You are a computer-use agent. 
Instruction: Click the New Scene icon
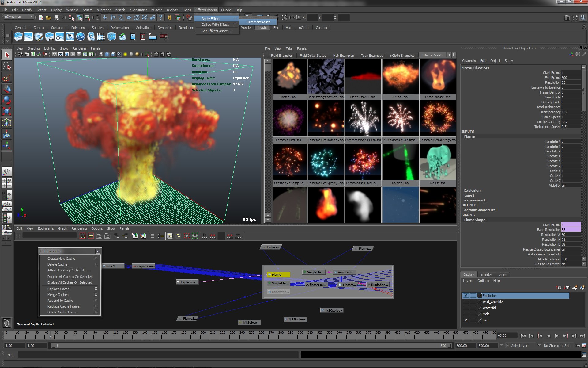pyautogui.click(x=41, y=17)
